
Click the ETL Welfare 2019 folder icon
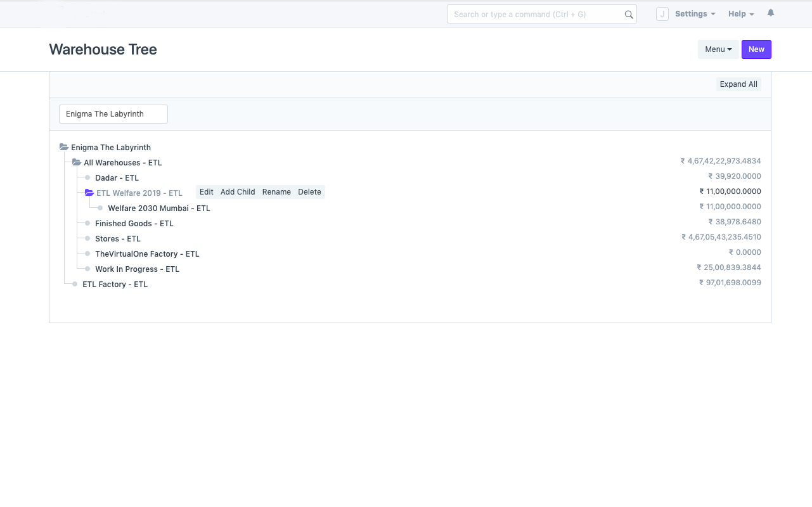click(89, 193)
